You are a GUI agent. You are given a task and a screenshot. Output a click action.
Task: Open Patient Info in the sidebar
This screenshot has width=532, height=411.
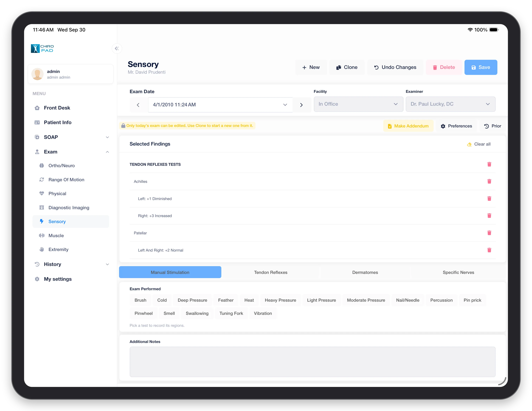(71, 122)
